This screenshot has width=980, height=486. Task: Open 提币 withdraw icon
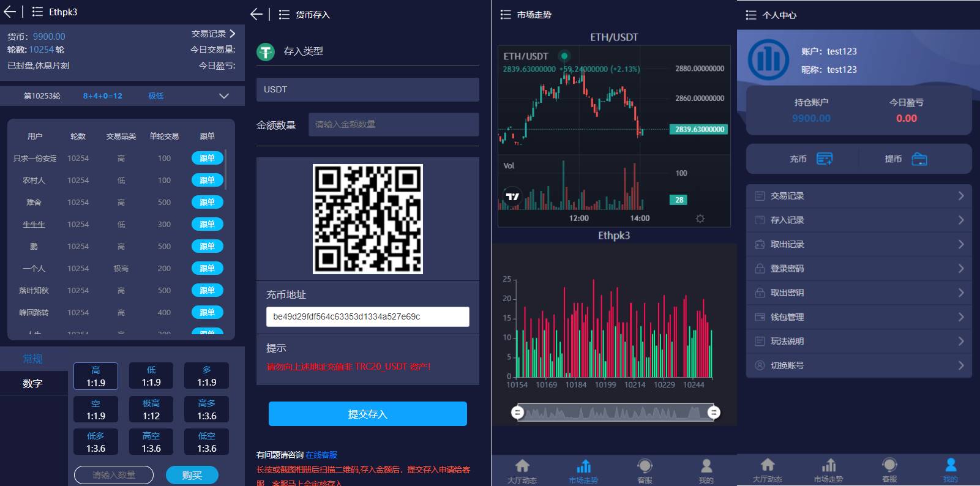coord(919,159)
